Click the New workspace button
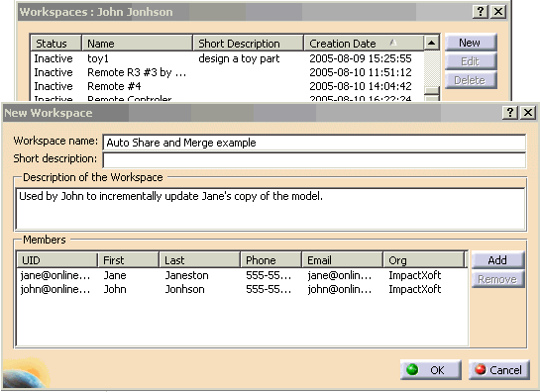Image resolution: width=540 pixels, height=392 pixels. [471, 43]
